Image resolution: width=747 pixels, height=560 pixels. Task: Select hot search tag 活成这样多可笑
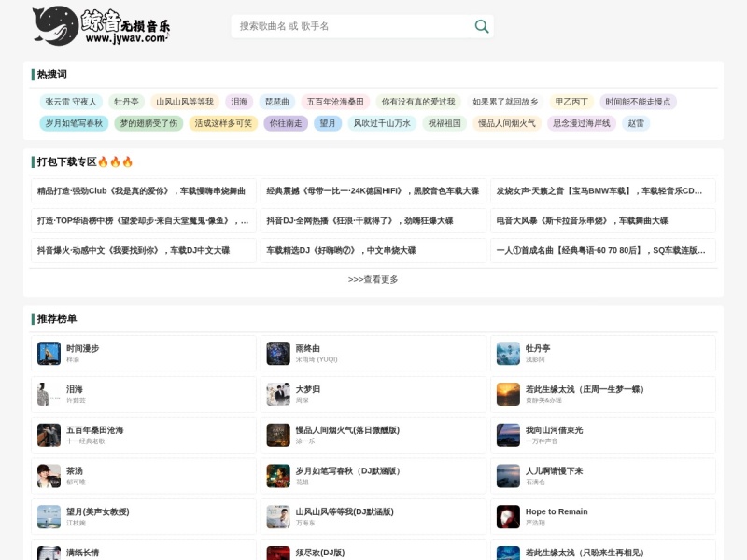[223, 123]
